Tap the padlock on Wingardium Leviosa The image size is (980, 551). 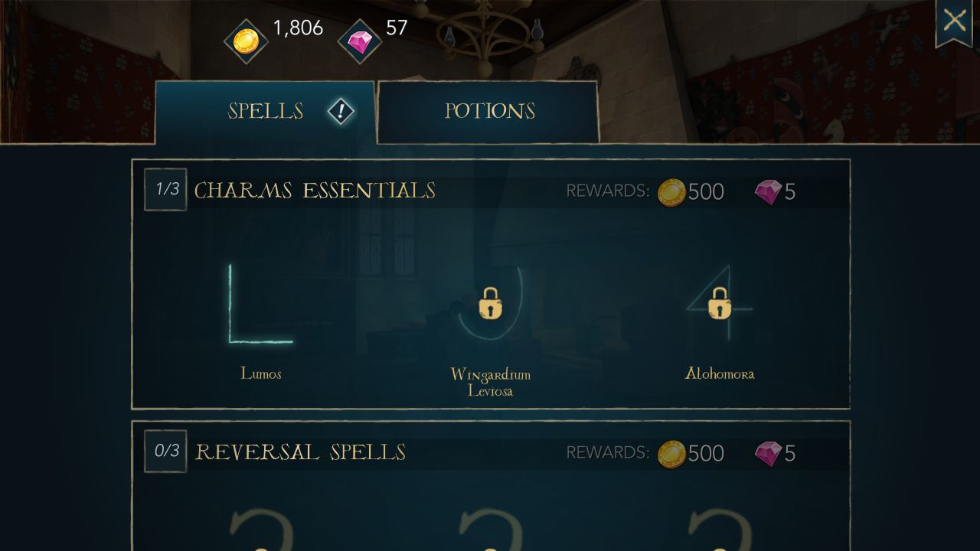point(490,304)
